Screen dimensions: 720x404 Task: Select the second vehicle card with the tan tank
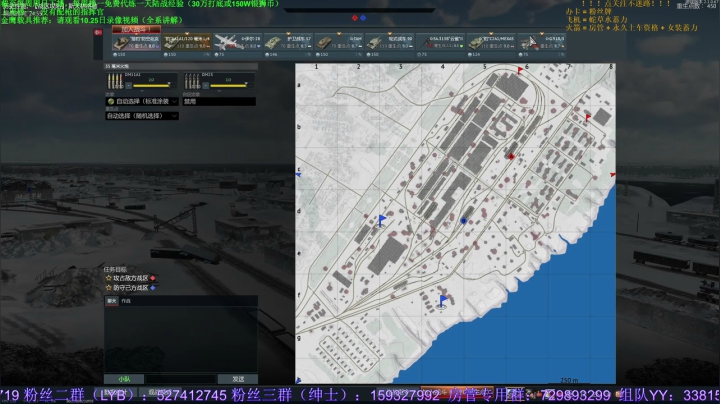tap(187, 43)
